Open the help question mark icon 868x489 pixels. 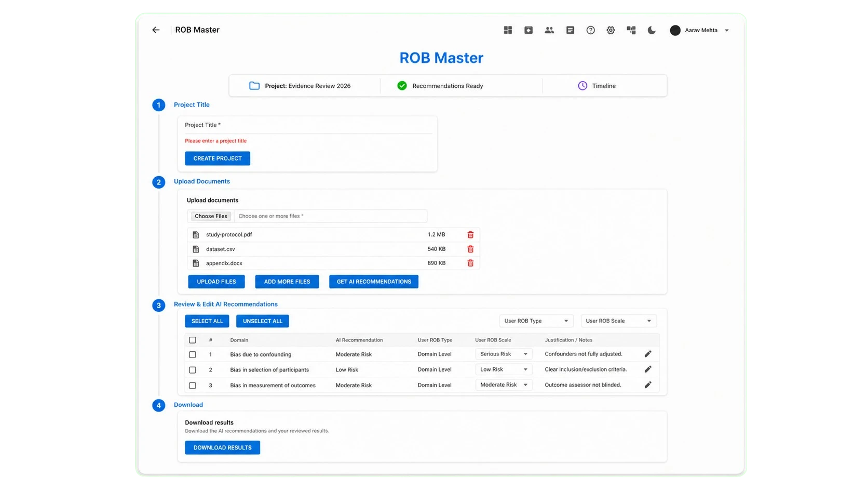pos(590,30)
